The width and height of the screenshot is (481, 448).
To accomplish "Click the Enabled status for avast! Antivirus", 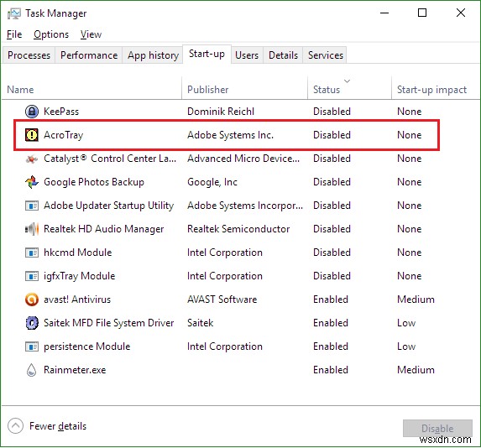I will point(331,300).
